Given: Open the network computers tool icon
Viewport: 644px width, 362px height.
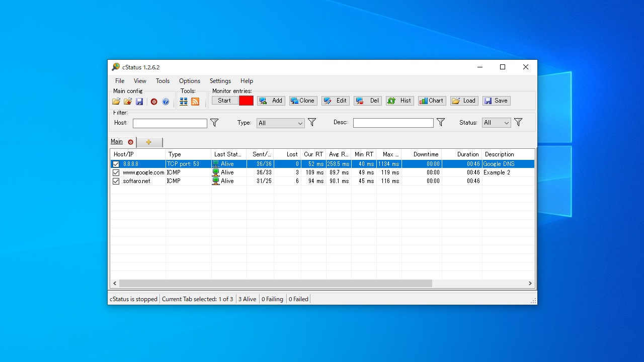Looking at the screenshot, I should coord(184,102).
